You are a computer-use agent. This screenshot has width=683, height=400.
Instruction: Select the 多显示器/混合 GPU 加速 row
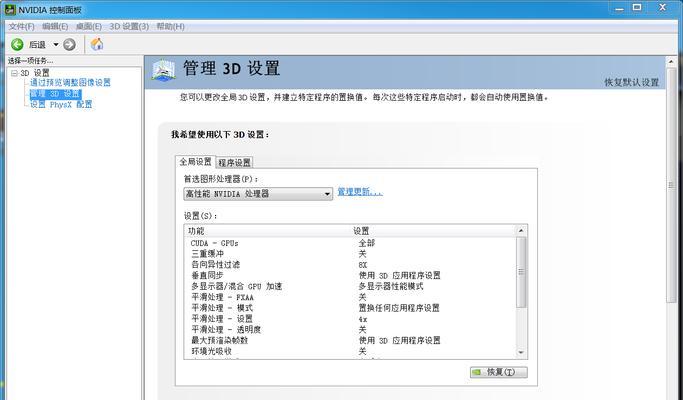[x=351, y=286]
